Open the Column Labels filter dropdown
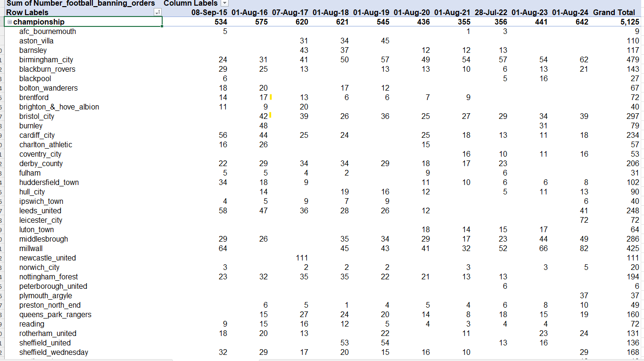Image resolution: width=644 pixels, height=361 pixels. coord(224,3)
